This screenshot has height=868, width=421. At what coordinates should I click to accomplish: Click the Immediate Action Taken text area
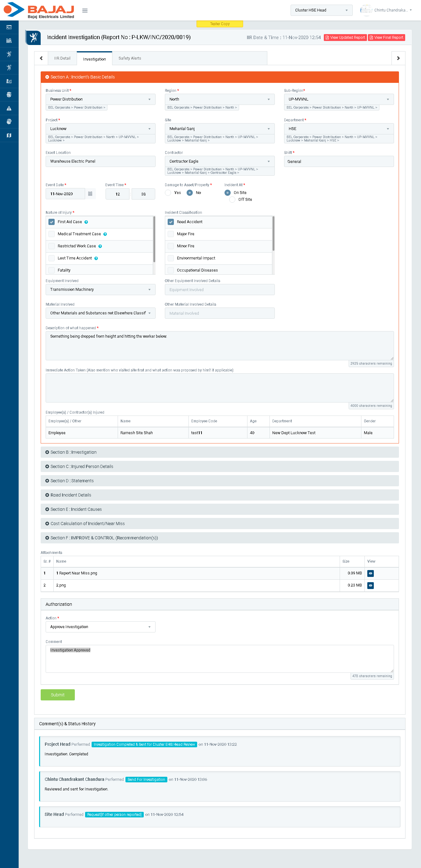click(x=220, y=388)
